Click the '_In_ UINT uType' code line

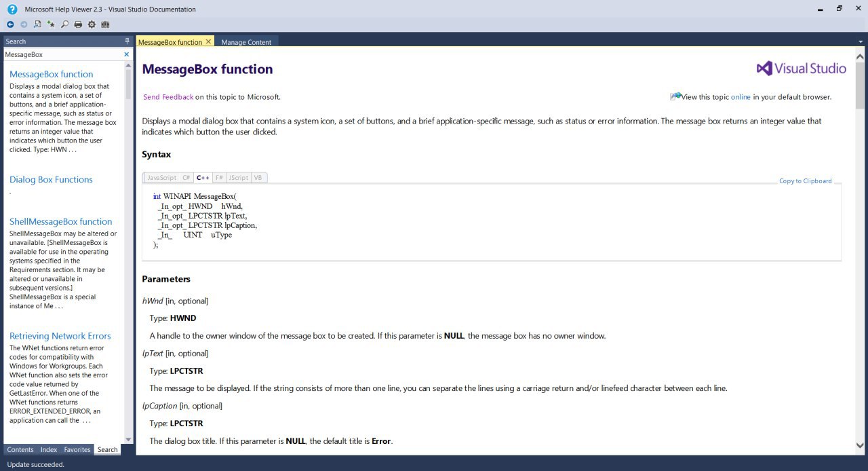[195, 235]
